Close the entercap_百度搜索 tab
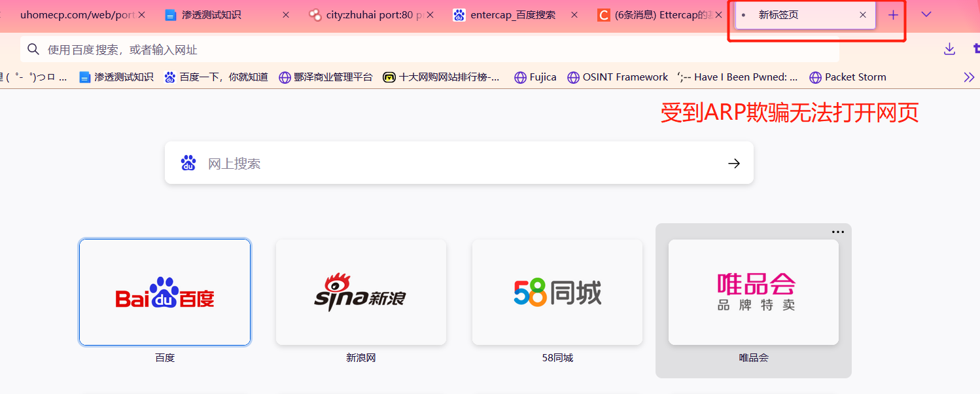The image size is (980, 394). coord(574,14)
